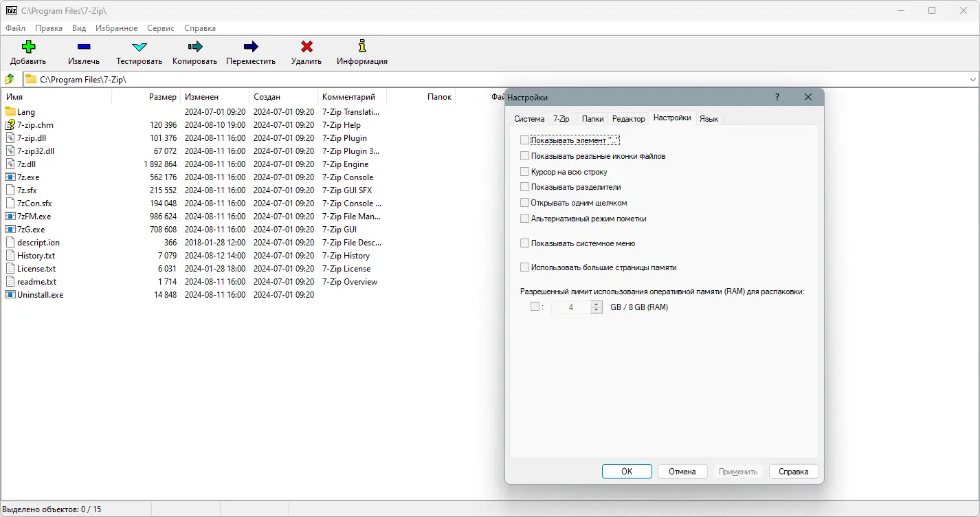Click the readme.txt file icon
The height and width of the screenshot is (517, 980).
[x=10, y=281]
